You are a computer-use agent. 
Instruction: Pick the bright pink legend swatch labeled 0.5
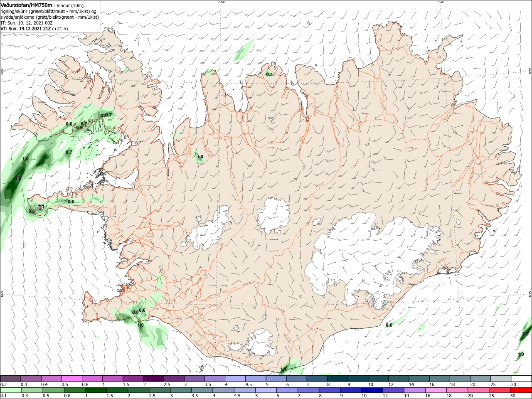tap(72, 378)
